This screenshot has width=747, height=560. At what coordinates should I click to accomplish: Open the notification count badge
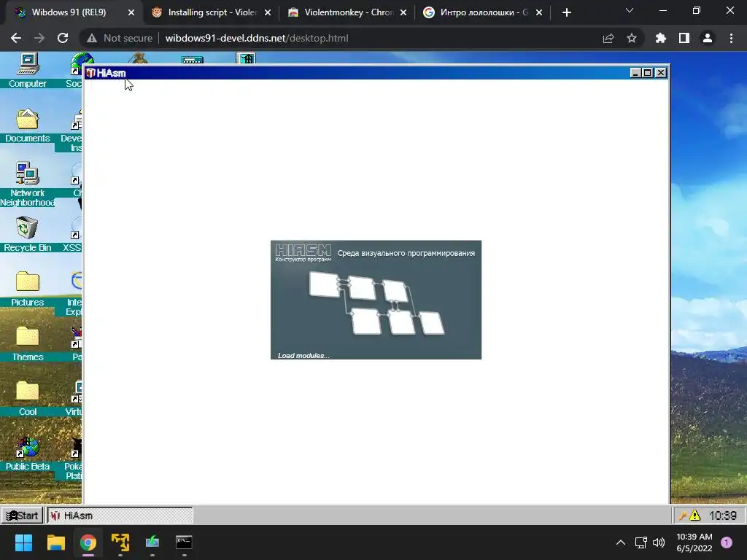[727, 542]
